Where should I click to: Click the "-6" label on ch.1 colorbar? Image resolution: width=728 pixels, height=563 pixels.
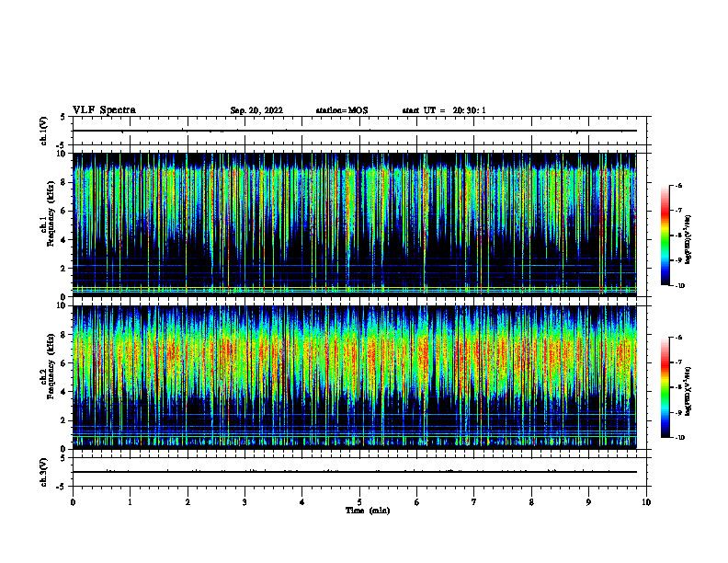click(x=678, y=185)
